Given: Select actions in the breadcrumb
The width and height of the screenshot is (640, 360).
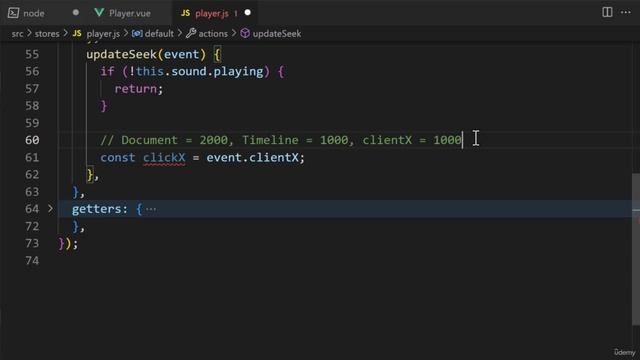Looking at the screenshot, I should point(213,33).
